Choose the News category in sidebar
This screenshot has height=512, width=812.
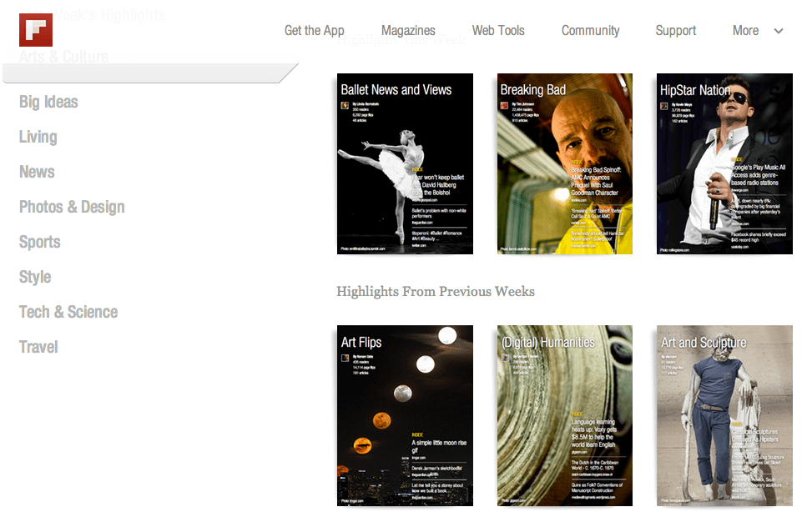pos(37,172)
